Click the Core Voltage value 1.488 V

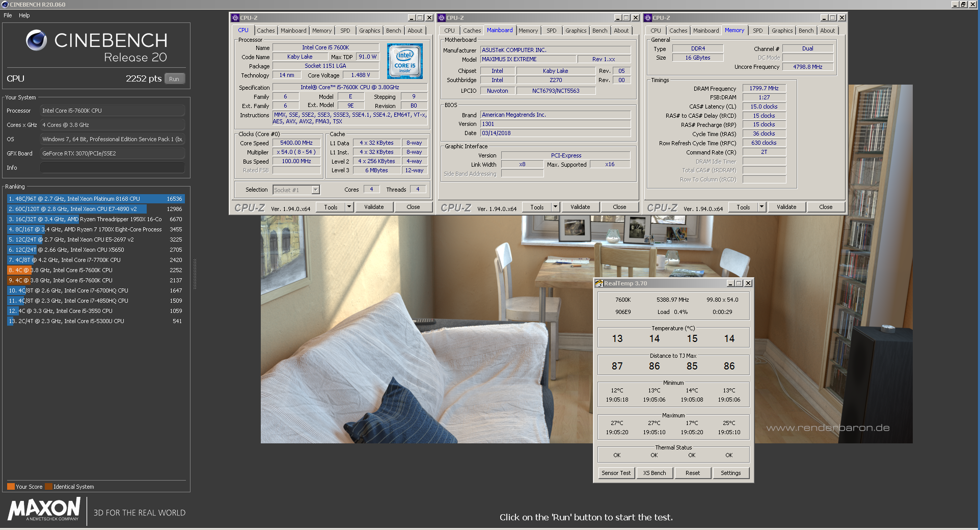[361, 75]
